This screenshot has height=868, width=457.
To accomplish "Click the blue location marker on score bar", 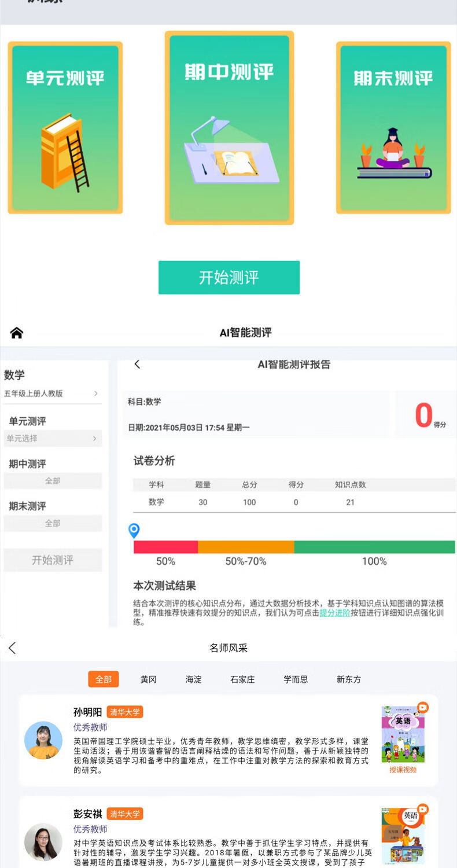I will point(134,530).
